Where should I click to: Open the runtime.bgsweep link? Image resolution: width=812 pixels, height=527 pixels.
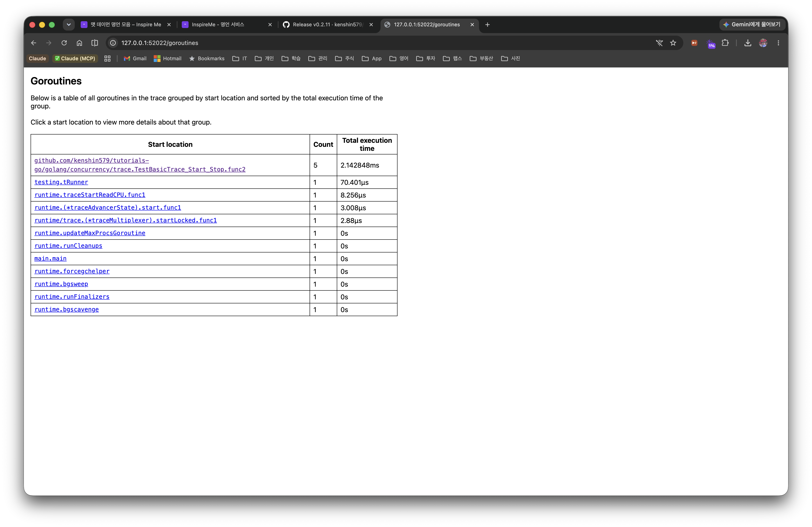[61, 284]
